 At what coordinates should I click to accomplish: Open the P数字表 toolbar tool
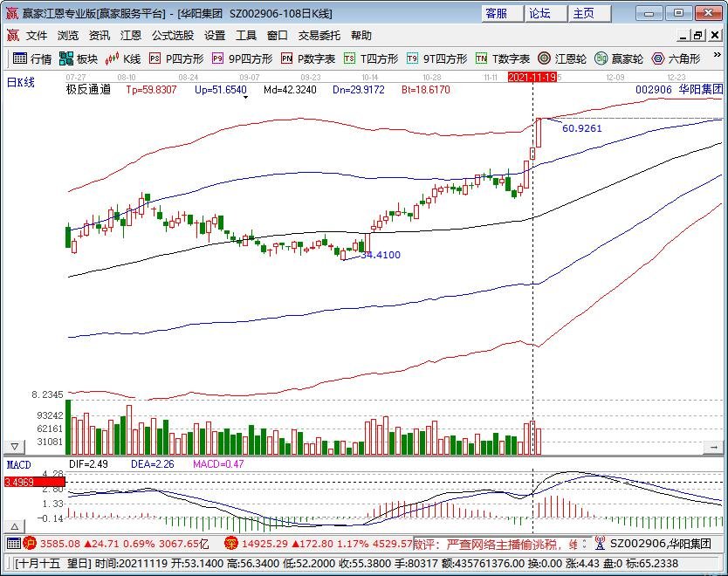pyautogui.click(x=308, y=58)
